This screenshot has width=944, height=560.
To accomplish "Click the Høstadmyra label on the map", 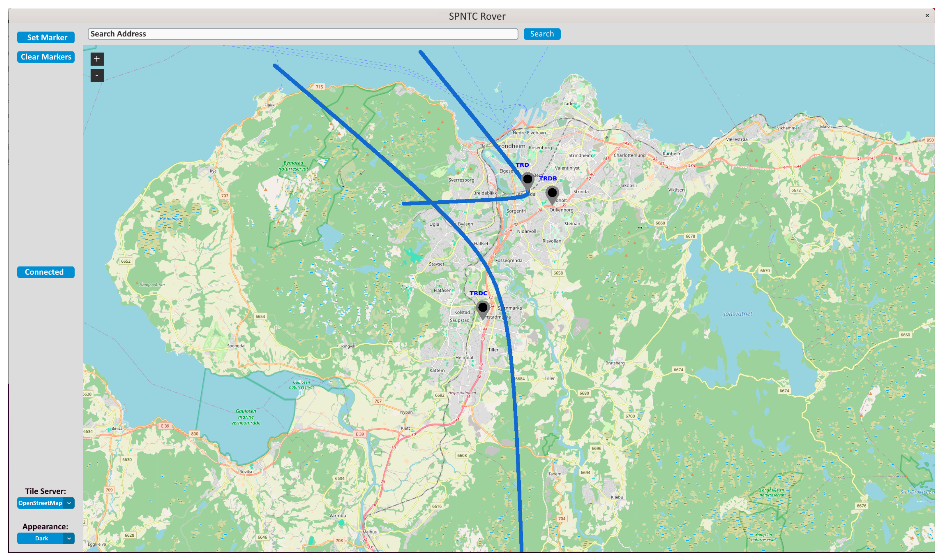I will (171, 219).
